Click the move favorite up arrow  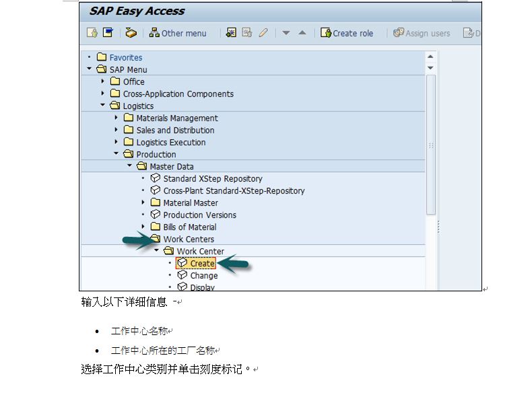click(x=302, y=33)
